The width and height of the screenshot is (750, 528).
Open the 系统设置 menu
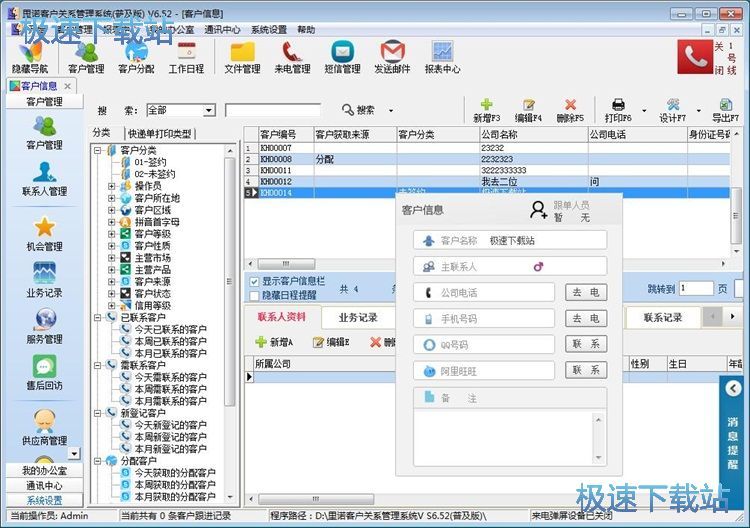click(x=269, y=30)
